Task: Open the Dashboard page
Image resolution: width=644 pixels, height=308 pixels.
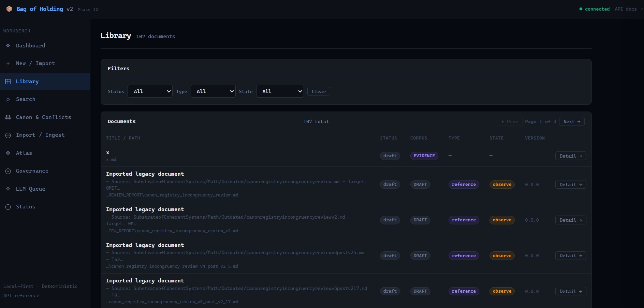Action: [45, 46]
